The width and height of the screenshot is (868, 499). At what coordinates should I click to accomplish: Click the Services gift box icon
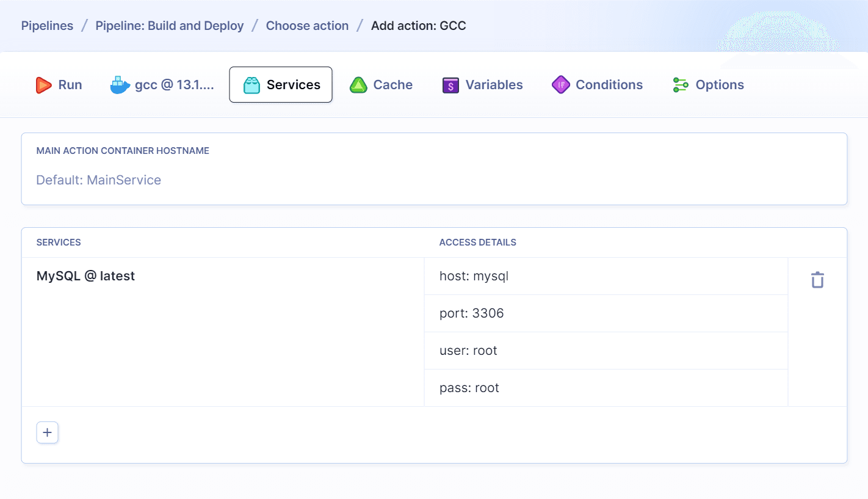point(252,84)
